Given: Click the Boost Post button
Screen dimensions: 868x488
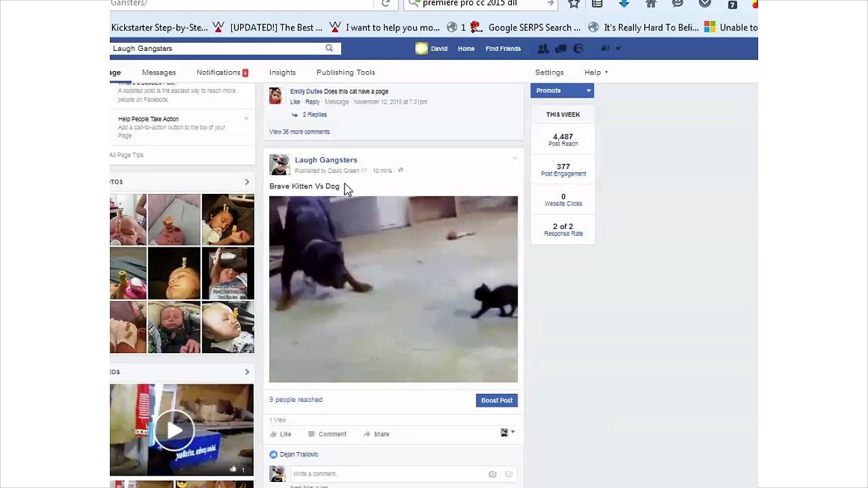Looking at the screenshot, I should [x=497, y=401].
